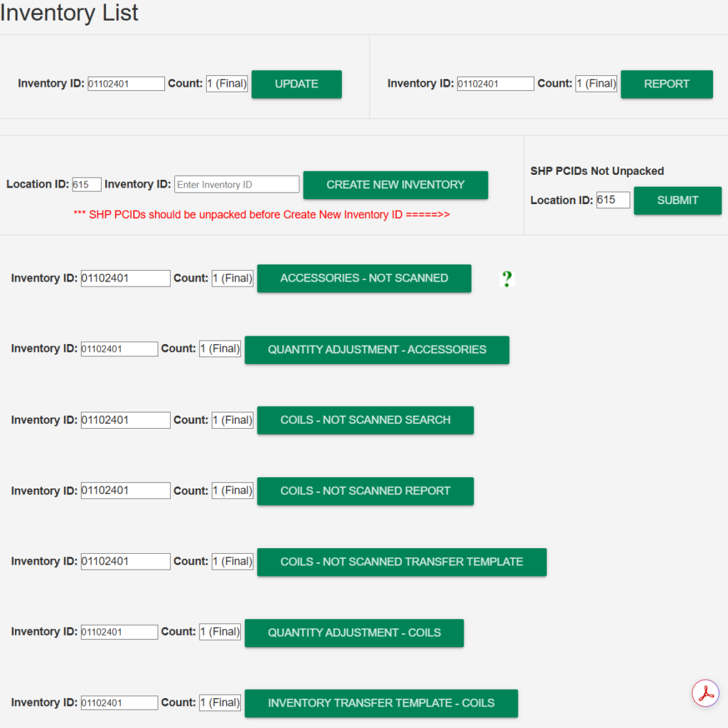Edit Location ID field beside SUBMIT

click(x=613, y=200)
